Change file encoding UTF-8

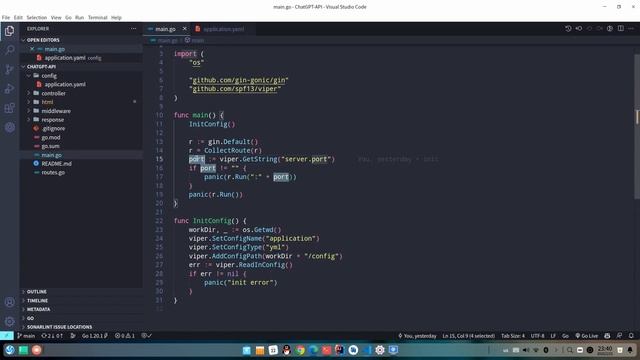pos(537,336)
